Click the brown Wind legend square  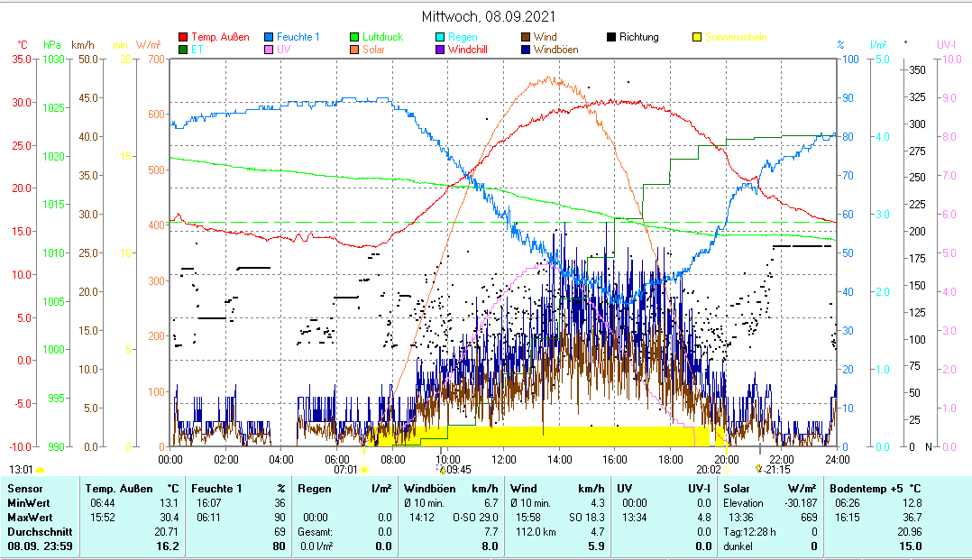(x=526, y=37)
